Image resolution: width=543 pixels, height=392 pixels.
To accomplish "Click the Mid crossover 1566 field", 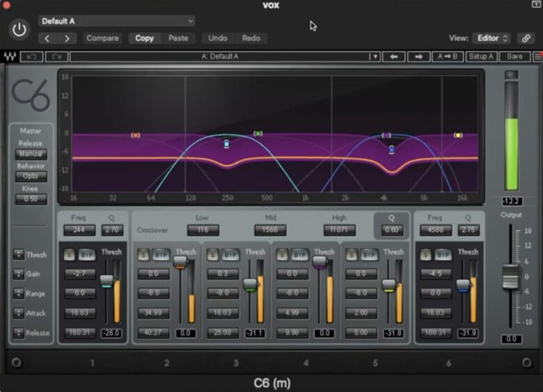I will (x=270, y=230).
